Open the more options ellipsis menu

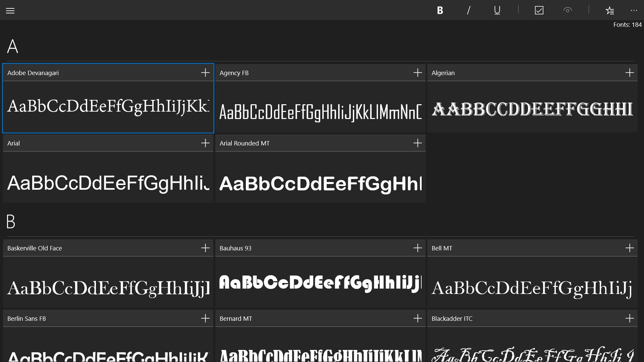click(634, 11)
